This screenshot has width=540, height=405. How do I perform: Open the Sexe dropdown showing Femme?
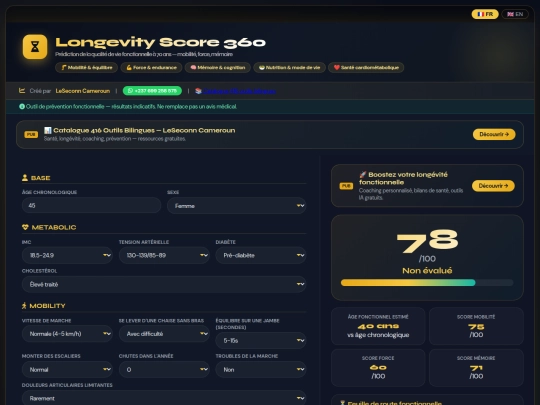point(237,206)
